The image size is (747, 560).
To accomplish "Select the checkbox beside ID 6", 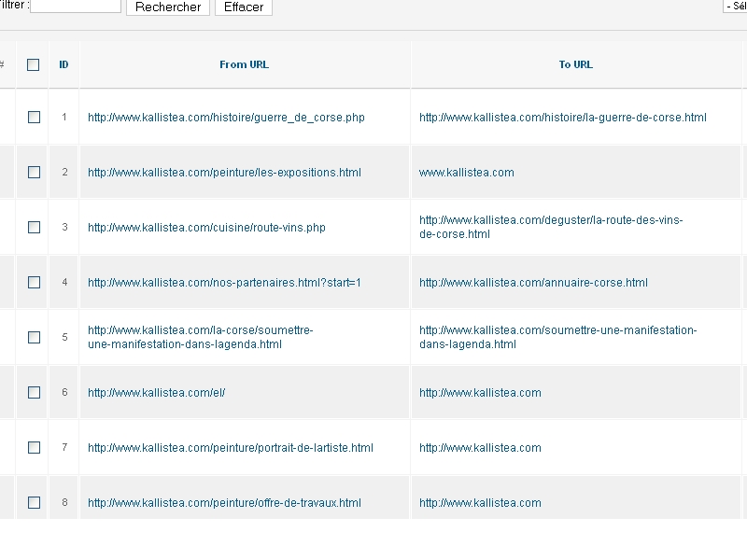I will (x=34, y=392).
